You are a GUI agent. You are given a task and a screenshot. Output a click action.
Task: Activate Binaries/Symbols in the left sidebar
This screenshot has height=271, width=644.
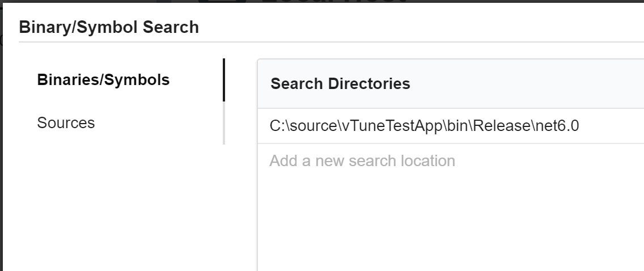103,80
